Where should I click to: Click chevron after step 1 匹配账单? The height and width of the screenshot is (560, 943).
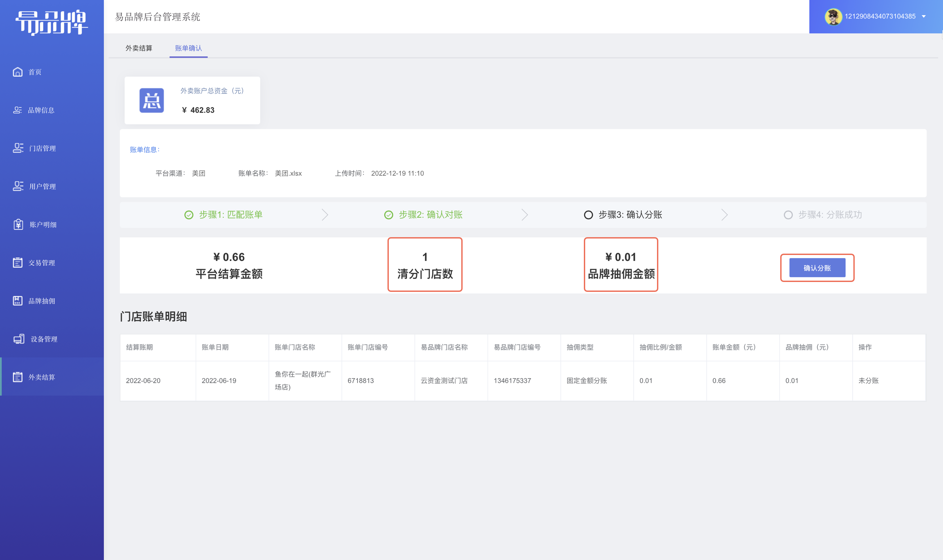click(325, 215)
